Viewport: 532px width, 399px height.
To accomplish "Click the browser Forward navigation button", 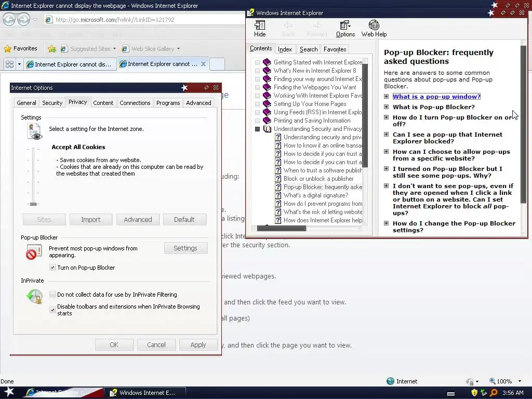I will pos(23,19).
